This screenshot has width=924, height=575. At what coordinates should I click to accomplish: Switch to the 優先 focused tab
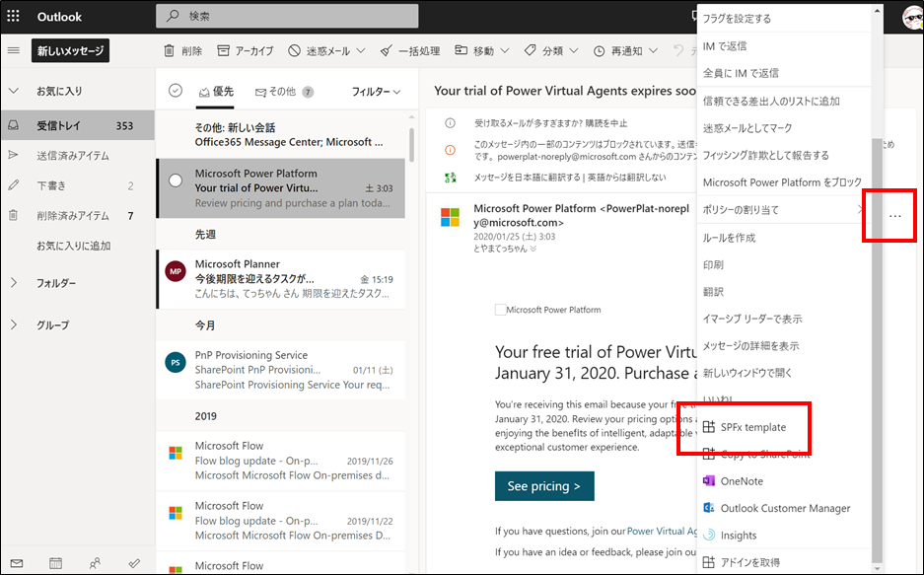point(216,92)
